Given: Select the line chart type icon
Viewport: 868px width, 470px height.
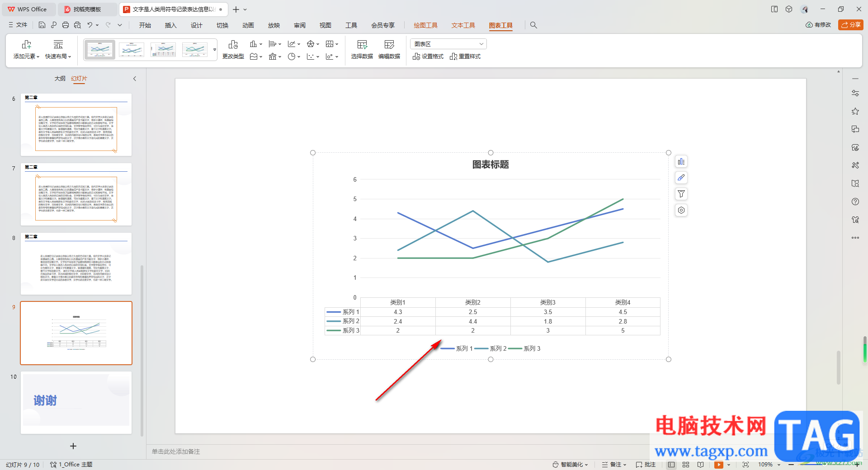Looking at the screenshot, I should (292, 44).
